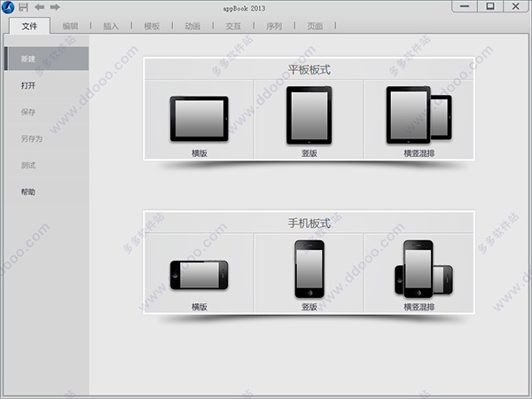Choose tablet landscape 横版 layout icon
The image size is (532, 399).
(199, 119)
